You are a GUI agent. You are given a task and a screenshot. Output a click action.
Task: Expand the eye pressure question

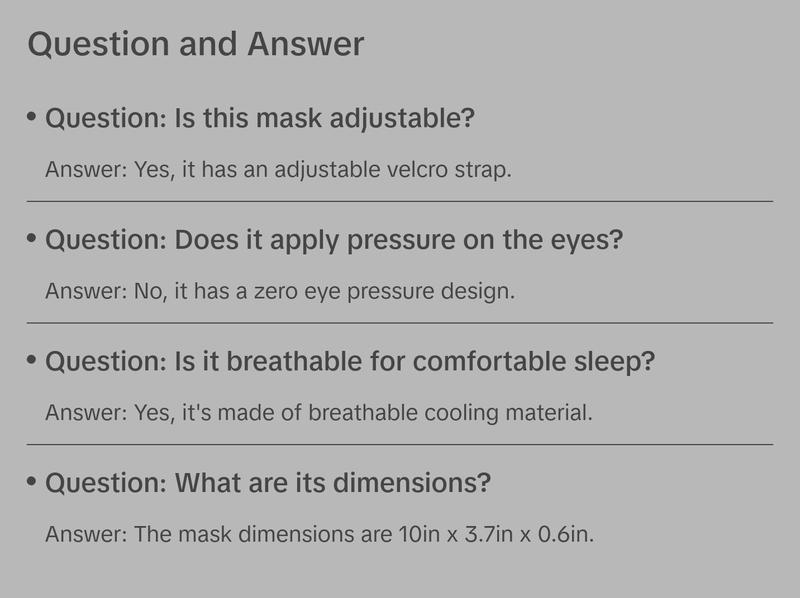pyautogui.click(x=335, y=241)
